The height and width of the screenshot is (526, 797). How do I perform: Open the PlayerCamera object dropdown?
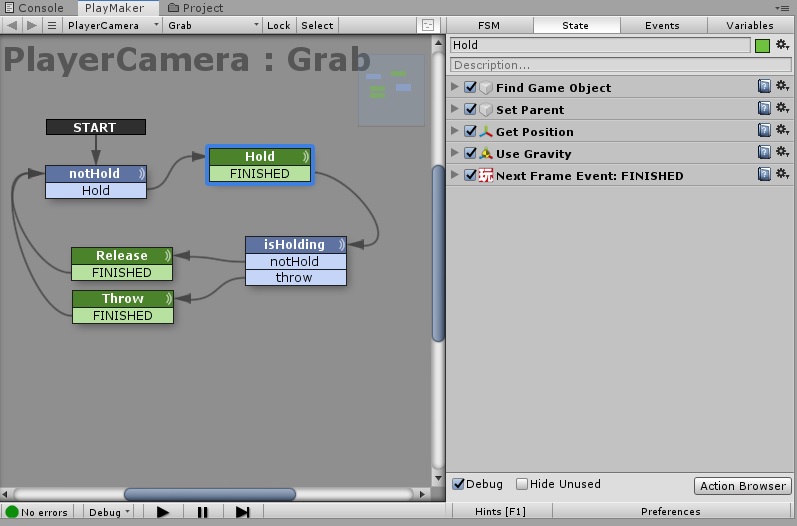113,25
